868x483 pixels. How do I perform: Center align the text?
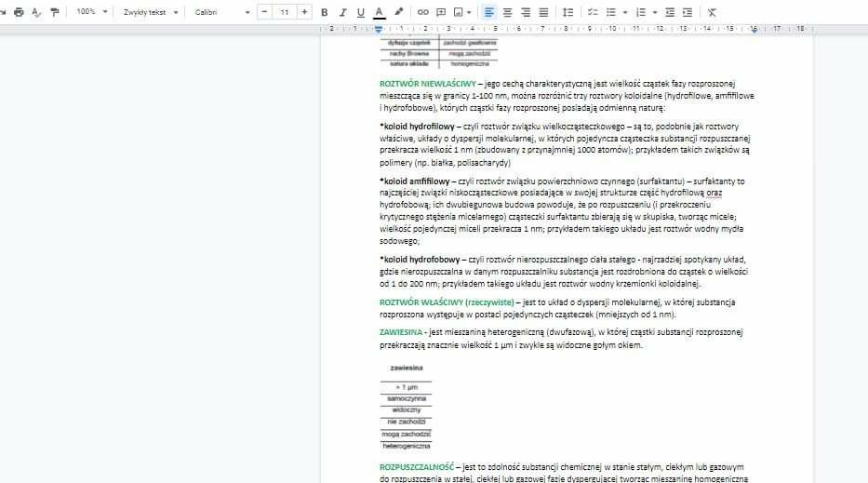(x=507, y=12)
